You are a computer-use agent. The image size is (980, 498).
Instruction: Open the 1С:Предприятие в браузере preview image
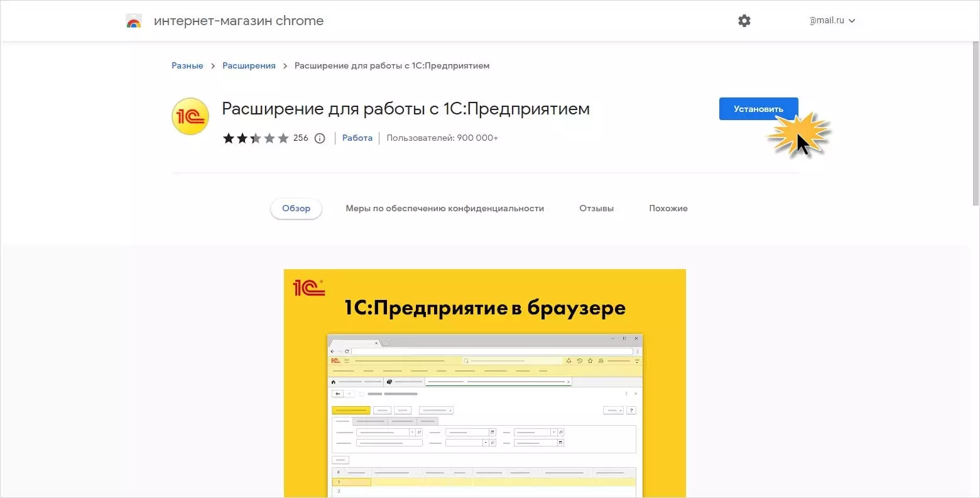(x=485, y=384)
